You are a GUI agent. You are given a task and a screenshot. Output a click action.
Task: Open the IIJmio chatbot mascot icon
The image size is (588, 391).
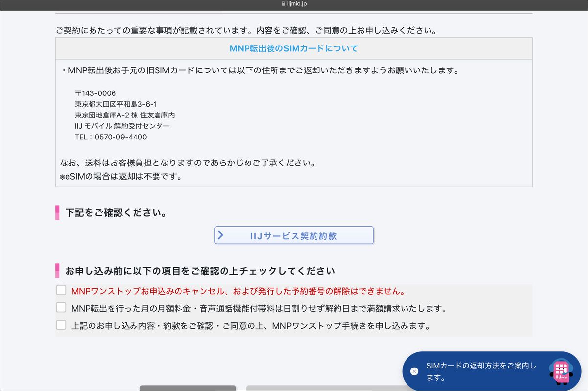(x=561, y=371)
